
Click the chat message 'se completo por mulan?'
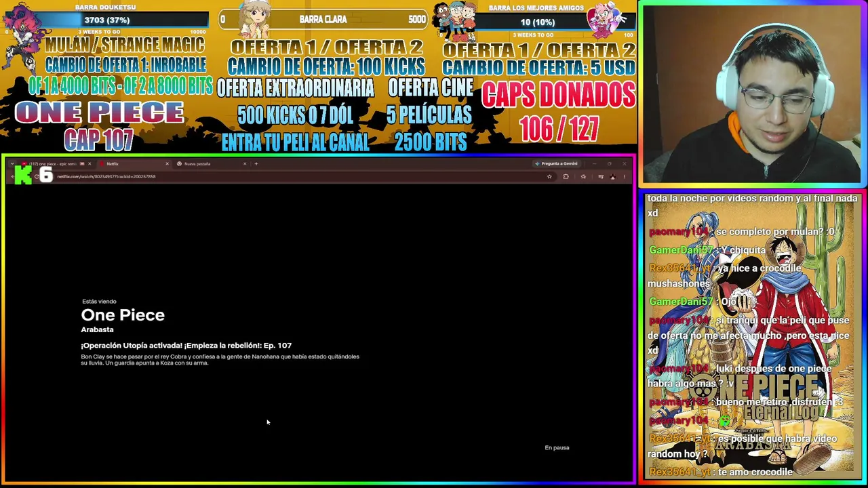click(742, 232)
